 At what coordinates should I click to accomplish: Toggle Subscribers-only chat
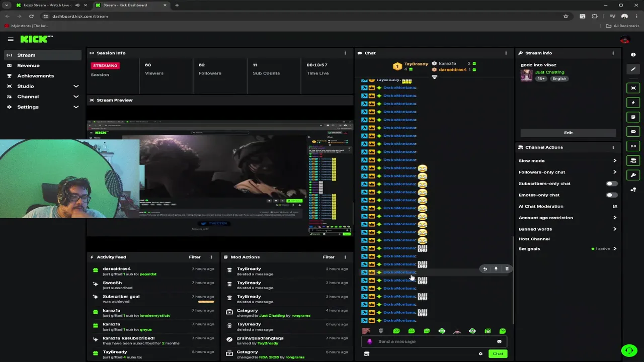click(x=611, y=184)
